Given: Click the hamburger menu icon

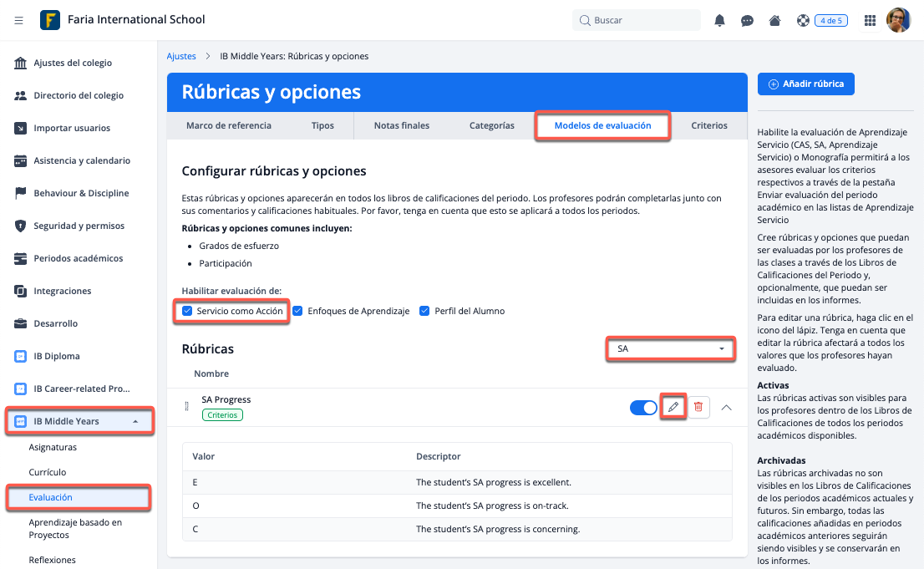Looking at the screenshot, I should pyautogui.click(x=18, y=20).
